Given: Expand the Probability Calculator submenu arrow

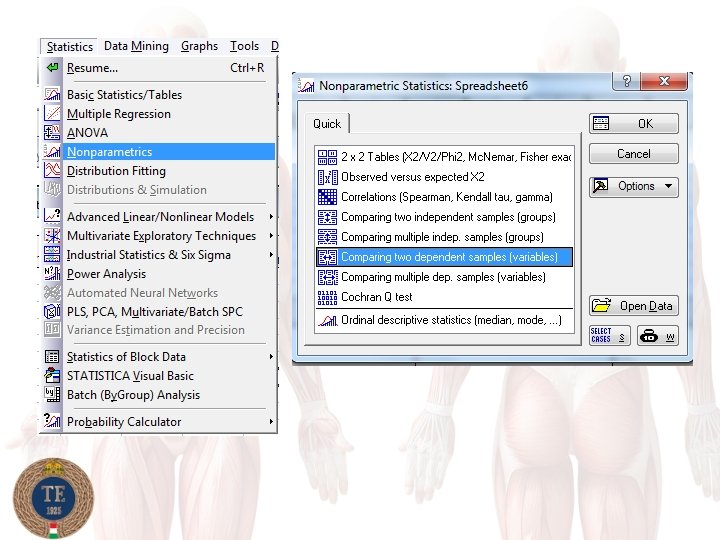Looking at the screenshot, I should click(x=271, y=421).
